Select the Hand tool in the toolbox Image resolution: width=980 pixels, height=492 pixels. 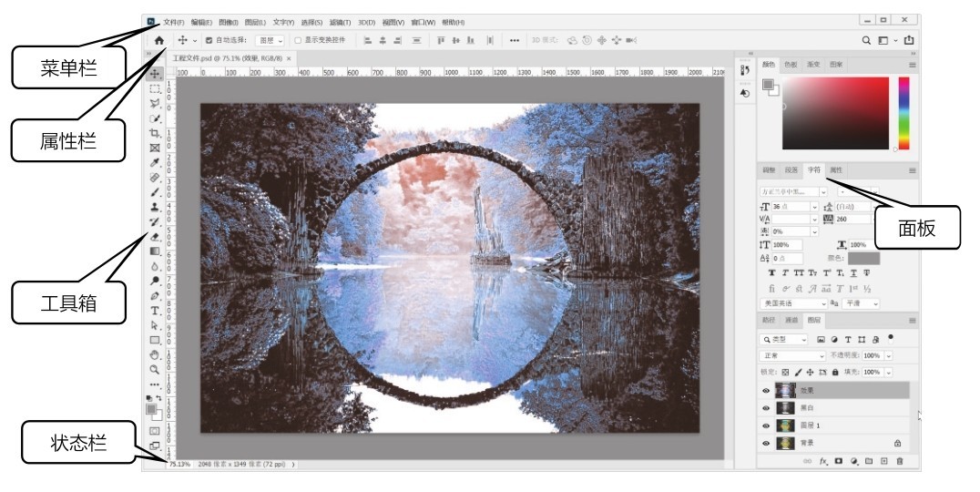[x=155, y=354]
